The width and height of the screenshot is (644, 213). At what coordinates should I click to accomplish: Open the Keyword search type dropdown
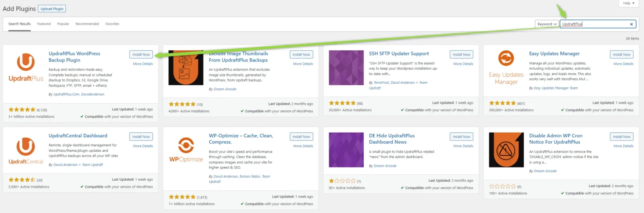(547, 24)
